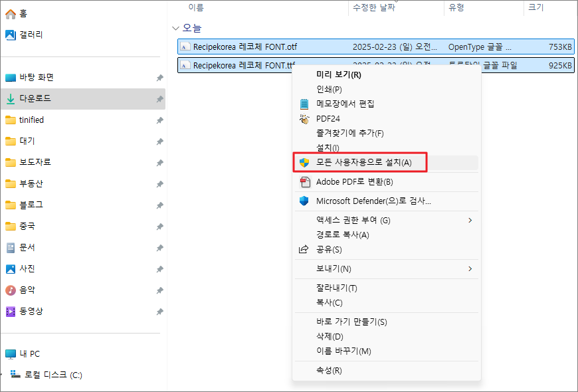
Task: Open the 갤러리 item in sidebar
Action: click(x=31, y=35)
